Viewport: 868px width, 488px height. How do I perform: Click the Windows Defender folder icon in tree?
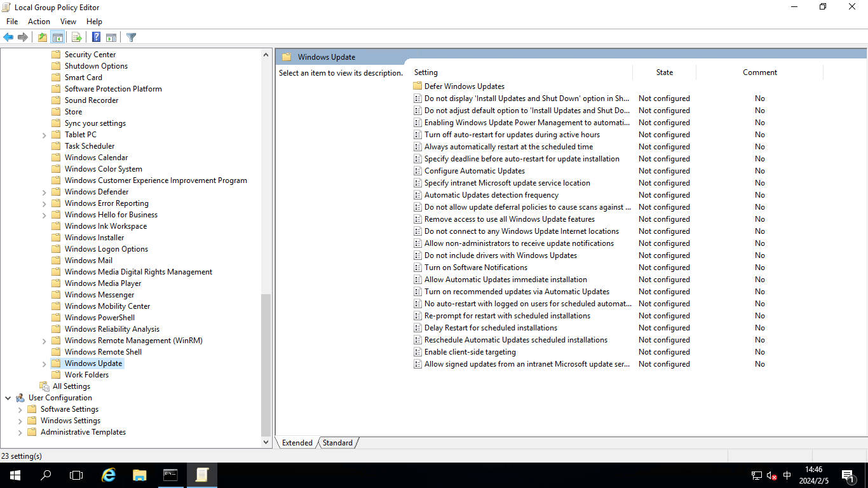pos(56,192)
